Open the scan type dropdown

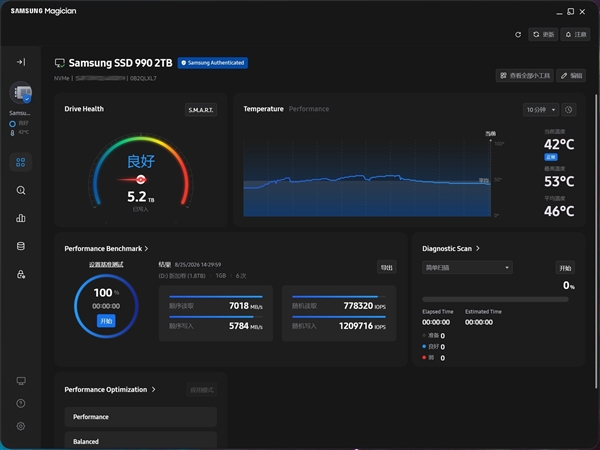[x=467, y=267]
